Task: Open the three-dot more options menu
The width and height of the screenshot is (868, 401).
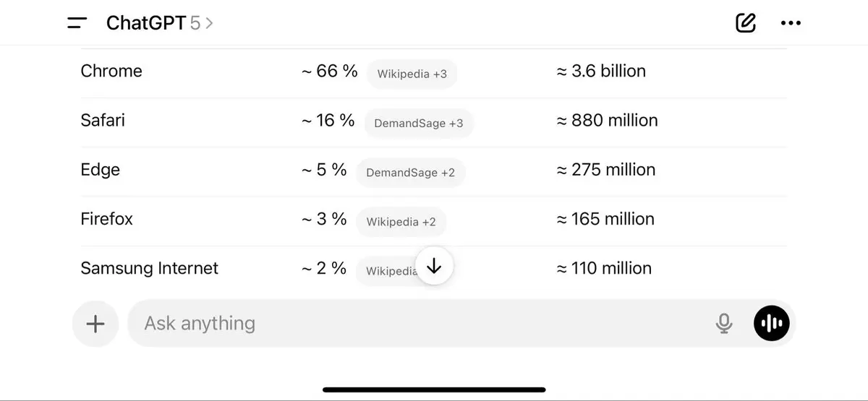Action: pos(791,23)
